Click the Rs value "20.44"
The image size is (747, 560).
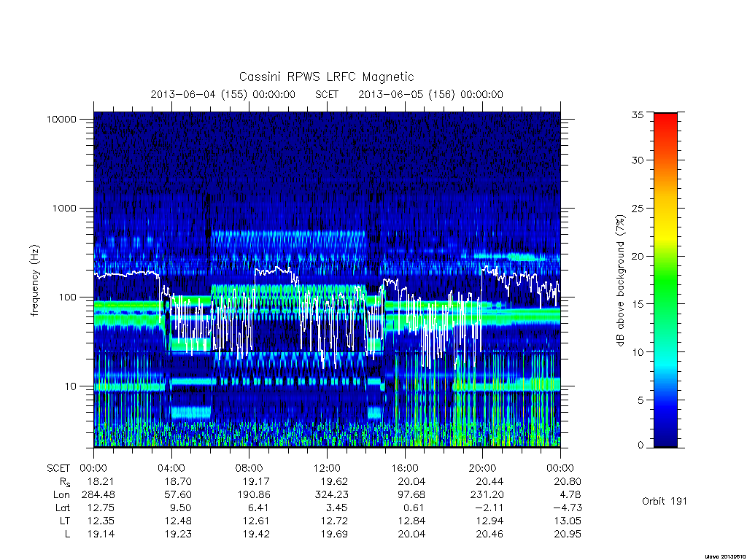(489, 481)
